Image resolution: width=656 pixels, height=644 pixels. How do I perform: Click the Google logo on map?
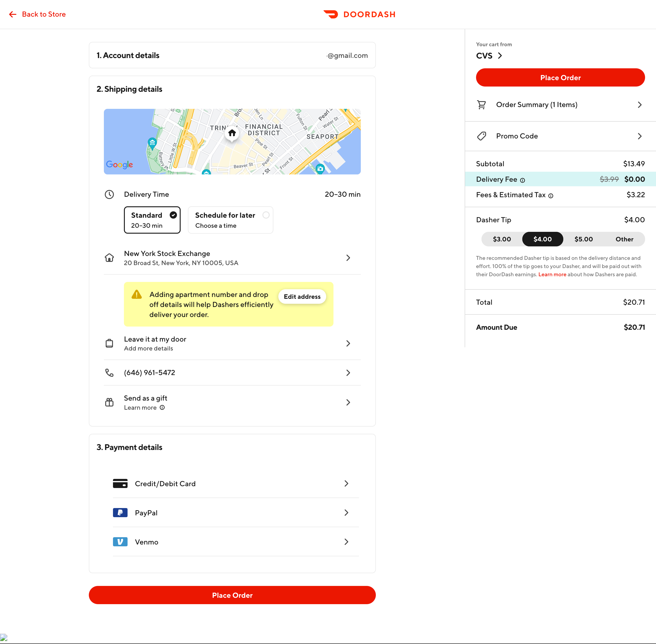coord(119,165)
